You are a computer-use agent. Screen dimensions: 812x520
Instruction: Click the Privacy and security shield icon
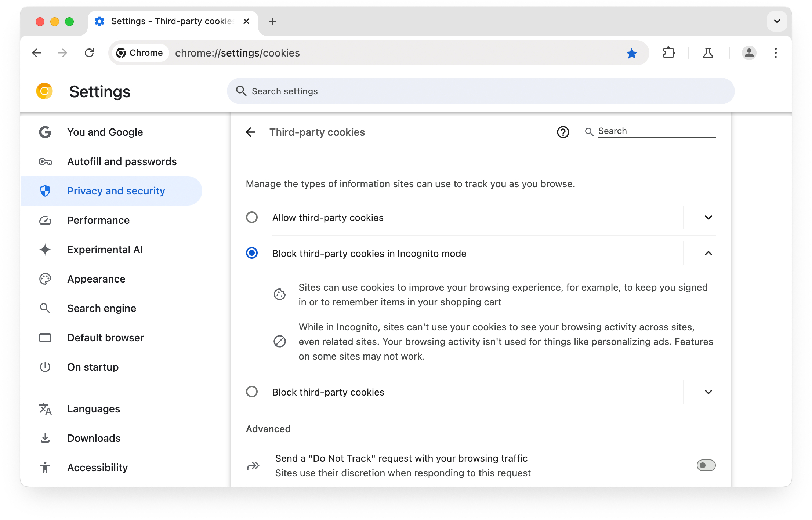pyautogui.click(x=46, y=190)
